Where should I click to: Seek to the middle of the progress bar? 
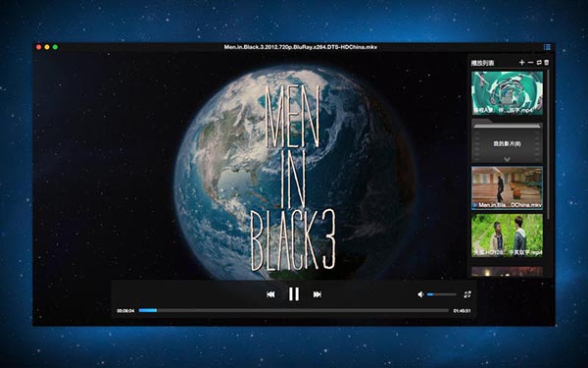tap(294, 310)
